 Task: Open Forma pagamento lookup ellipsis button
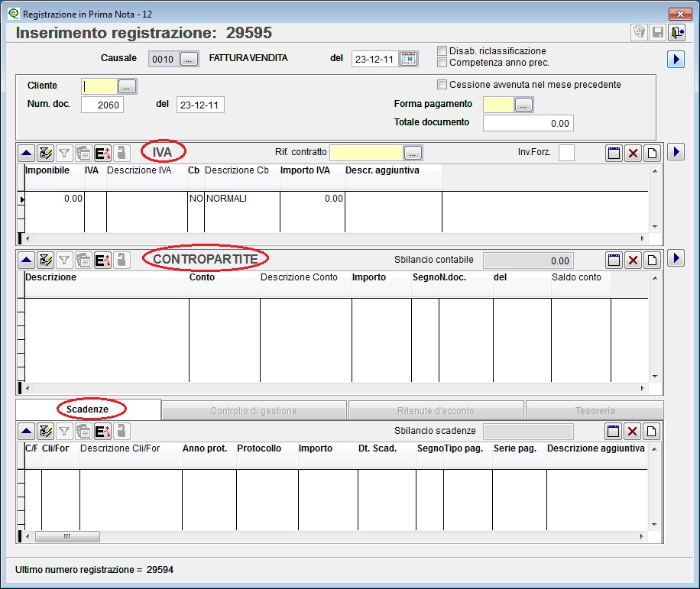(523, 105)
